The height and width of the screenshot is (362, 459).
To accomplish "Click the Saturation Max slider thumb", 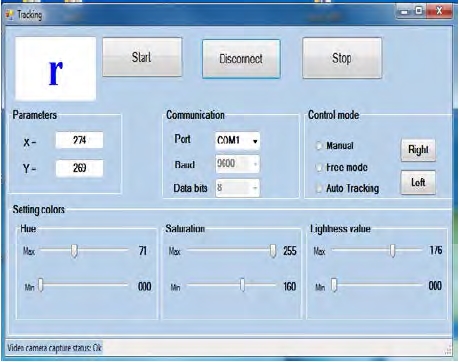I will pos(273,251).
